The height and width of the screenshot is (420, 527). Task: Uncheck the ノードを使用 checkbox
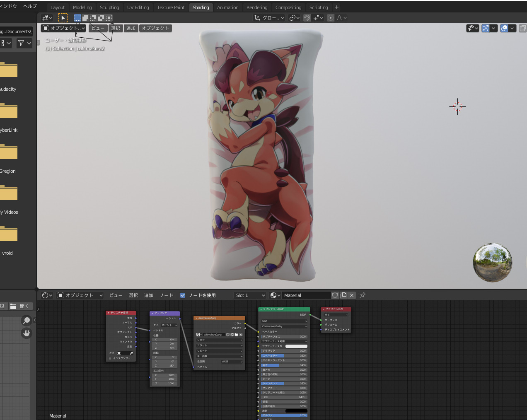pos(183,295)
